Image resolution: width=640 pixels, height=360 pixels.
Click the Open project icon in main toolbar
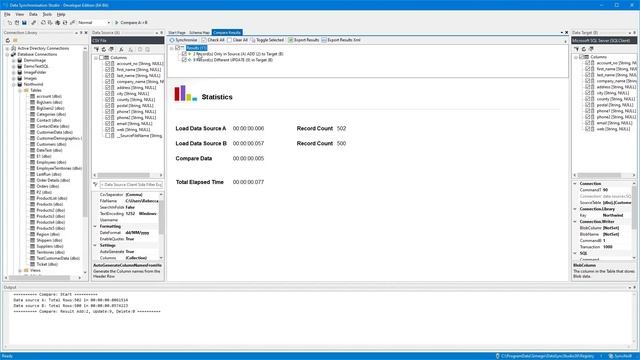point(17,23)
